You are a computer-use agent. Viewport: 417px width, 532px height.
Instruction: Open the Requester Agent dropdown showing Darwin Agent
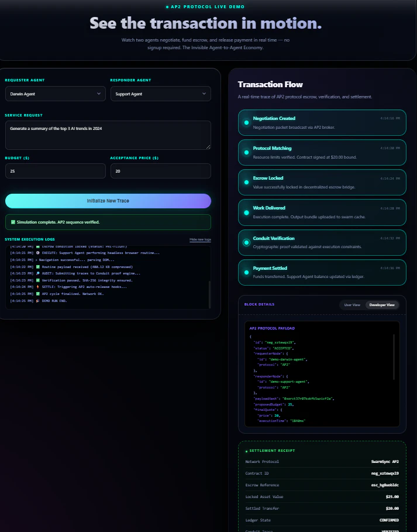[x=55, y=94]
